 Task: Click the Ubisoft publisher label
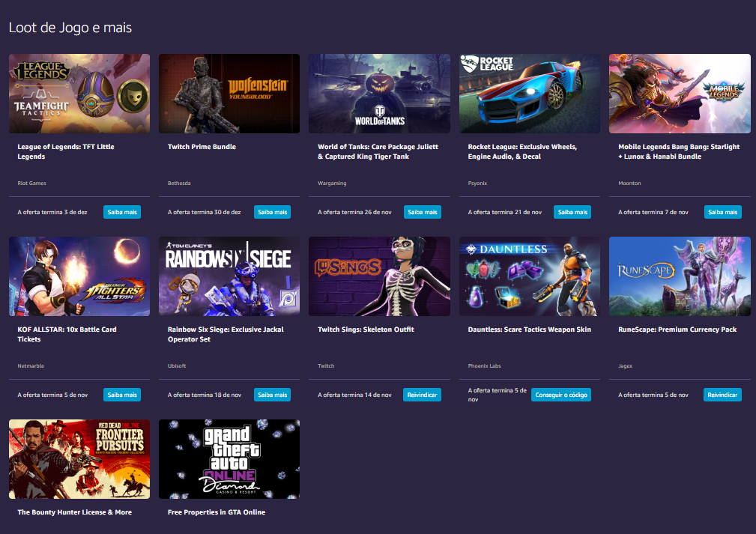[177, 365]
